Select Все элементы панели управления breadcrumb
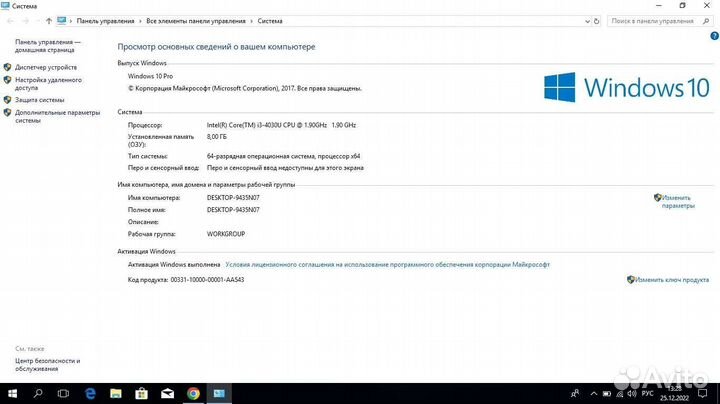720x404 pixels. [x=196, y=21]
